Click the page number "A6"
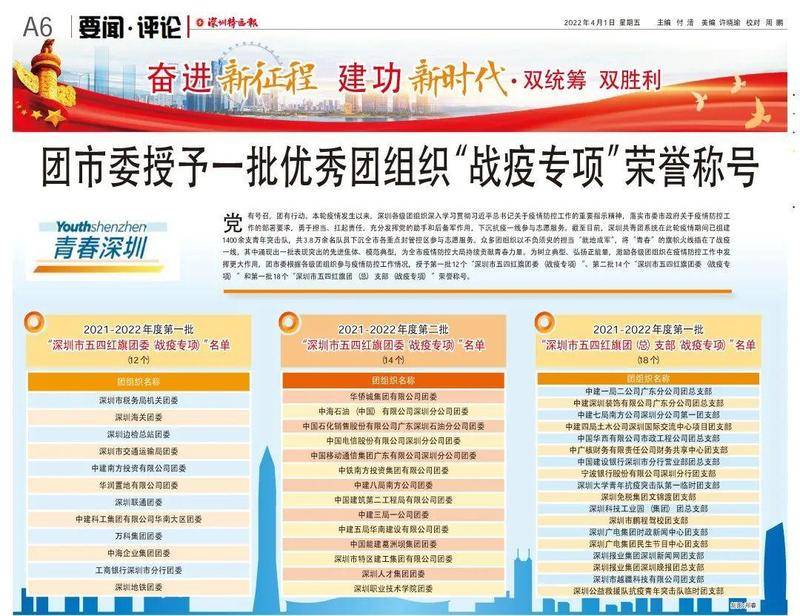 coord(37,27)
